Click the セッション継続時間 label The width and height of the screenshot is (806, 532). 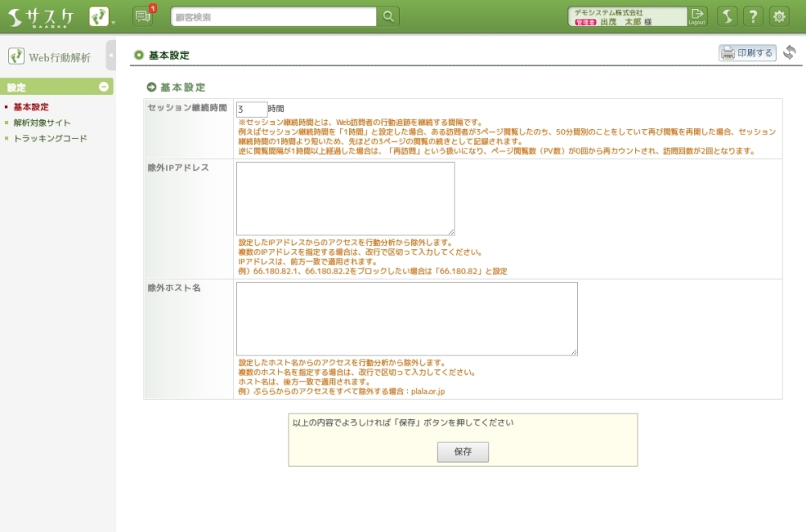click(x=187, y=107)
